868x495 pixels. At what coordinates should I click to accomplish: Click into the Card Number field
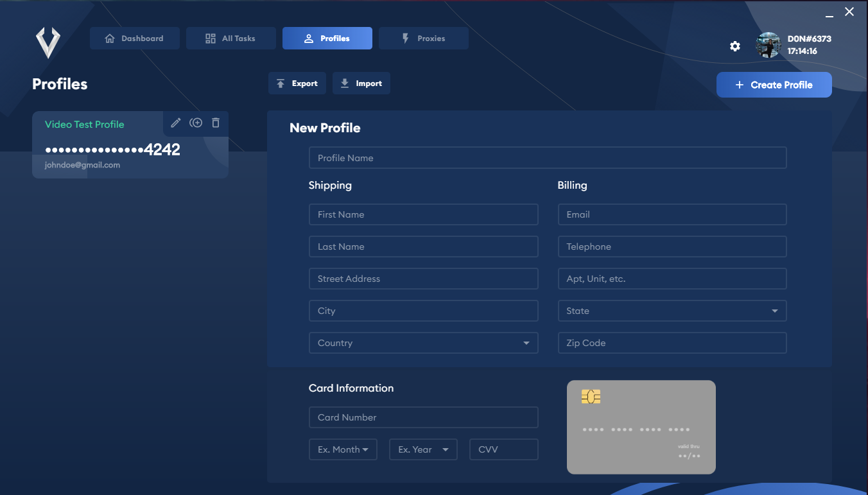point(423,417)
